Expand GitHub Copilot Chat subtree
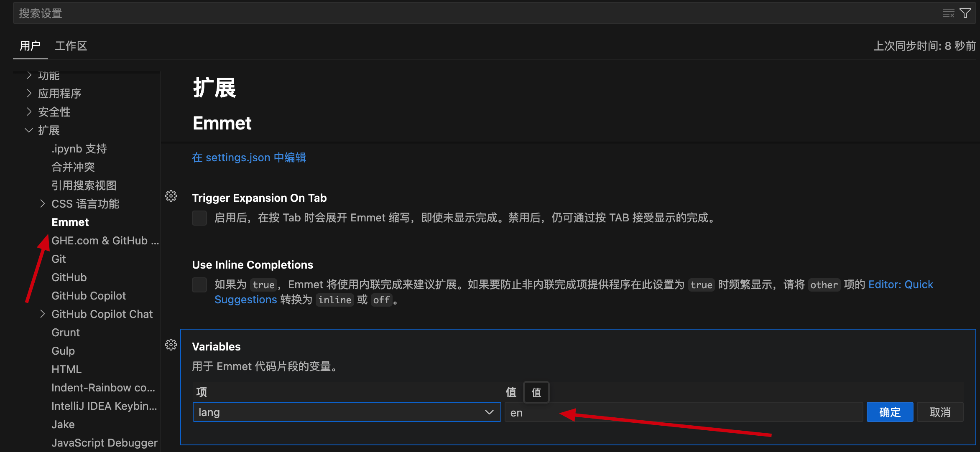 (43, 314)
